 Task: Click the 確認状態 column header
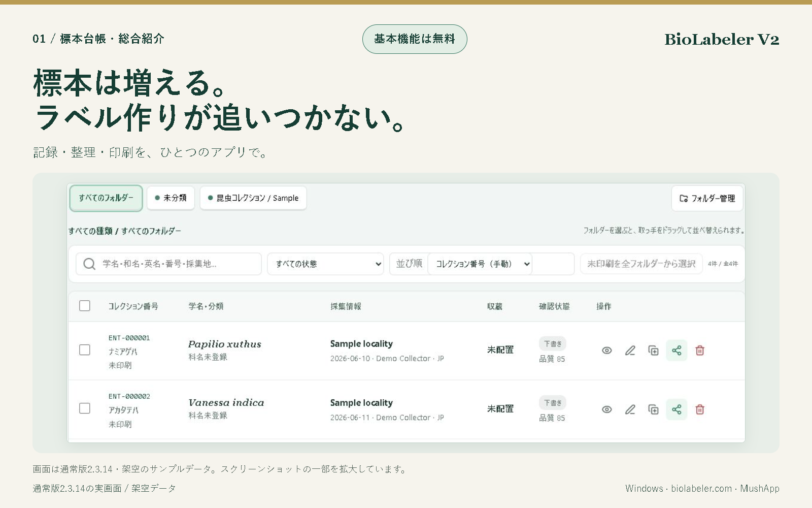(554, 306)
